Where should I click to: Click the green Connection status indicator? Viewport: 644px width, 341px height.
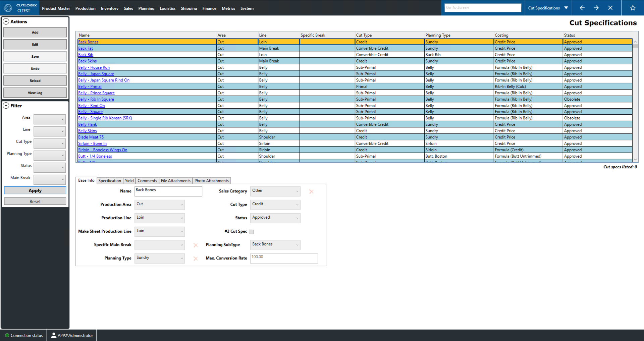(x=7, y=335)
